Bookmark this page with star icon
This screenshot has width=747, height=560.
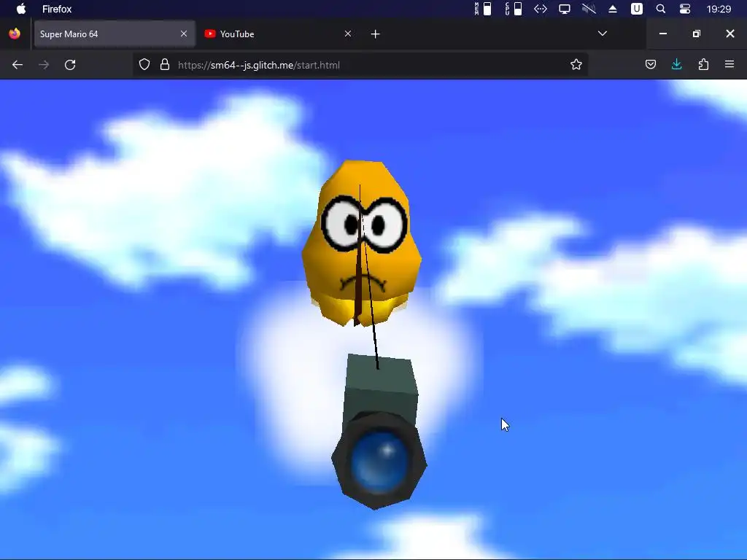576,65
